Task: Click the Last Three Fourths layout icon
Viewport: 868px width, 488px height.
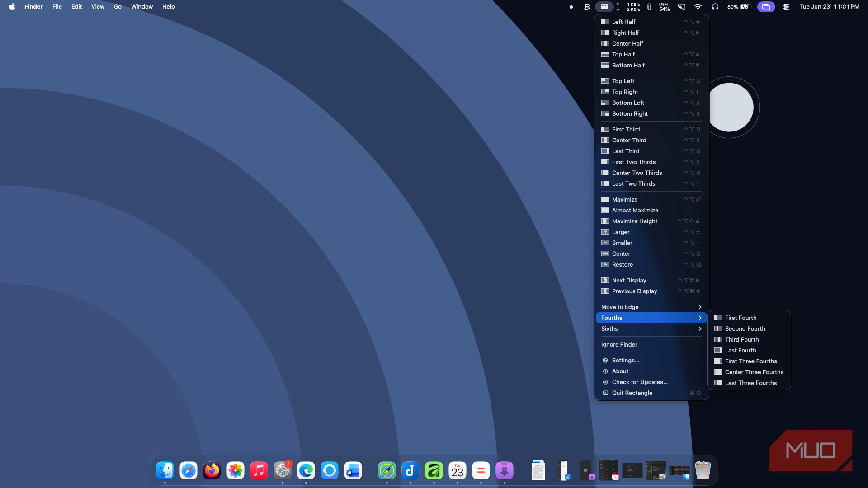Action: [718, 383]
